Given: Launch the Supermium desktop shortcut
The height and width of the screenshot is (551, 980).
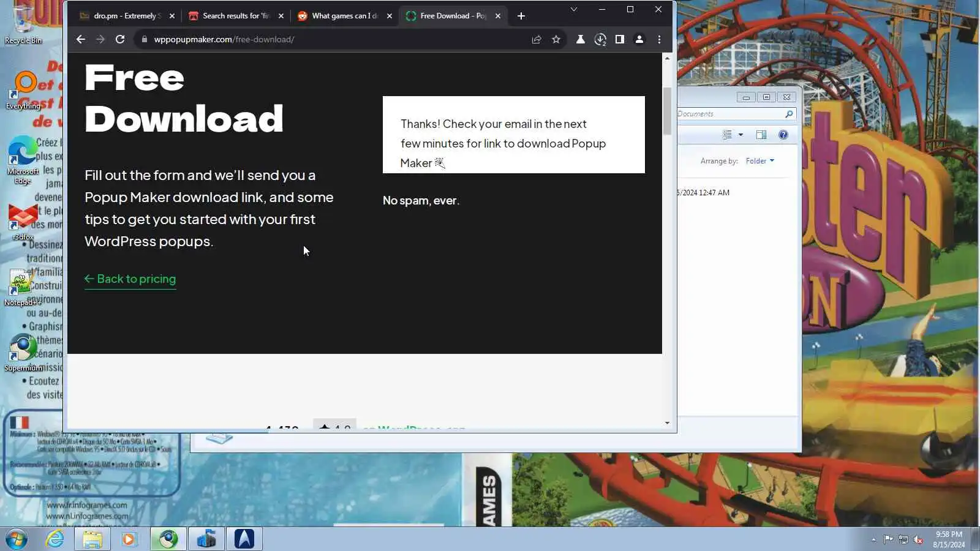Looking at the screenshot, I should click(x=23, y=353).
